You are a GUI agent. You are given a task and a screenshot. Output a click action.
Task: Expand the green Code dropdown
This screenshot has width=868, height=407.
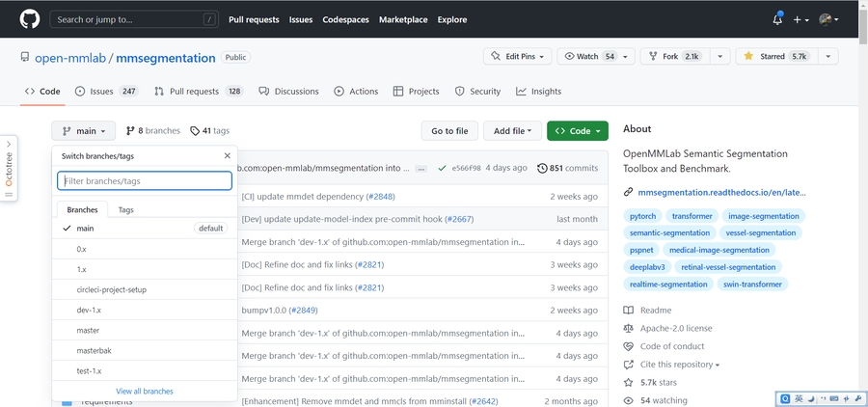click(x=577, y=131)
